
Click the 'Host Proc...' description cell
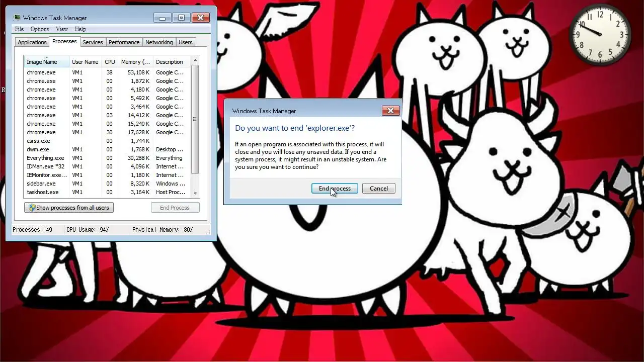(171, 192)
